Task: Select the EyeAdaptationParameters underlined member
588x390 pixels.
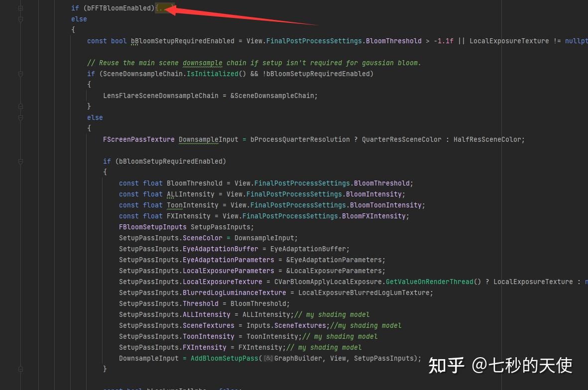Action: pos(229,260)
